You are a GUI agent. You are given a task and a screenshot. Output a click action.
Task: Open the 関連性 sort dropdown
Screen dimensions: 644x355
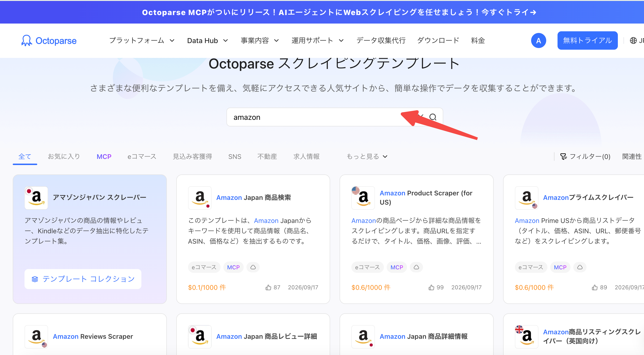[x=632, y=157]
